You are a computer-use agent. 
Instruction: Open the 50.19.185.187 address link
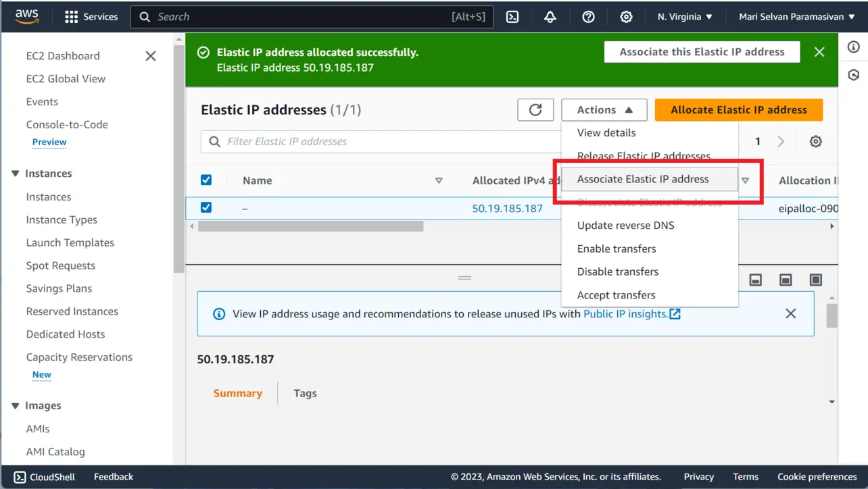tap(507, 208)
